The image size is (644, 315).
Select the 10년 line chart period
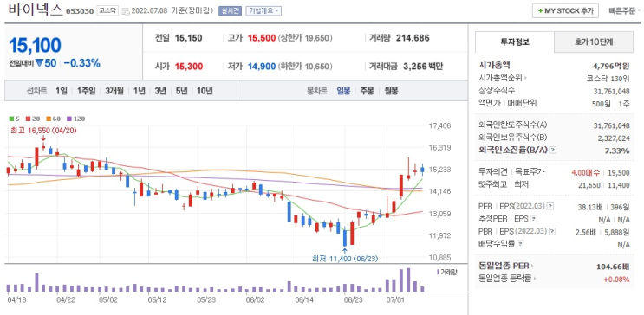click(x=205, y=91)
